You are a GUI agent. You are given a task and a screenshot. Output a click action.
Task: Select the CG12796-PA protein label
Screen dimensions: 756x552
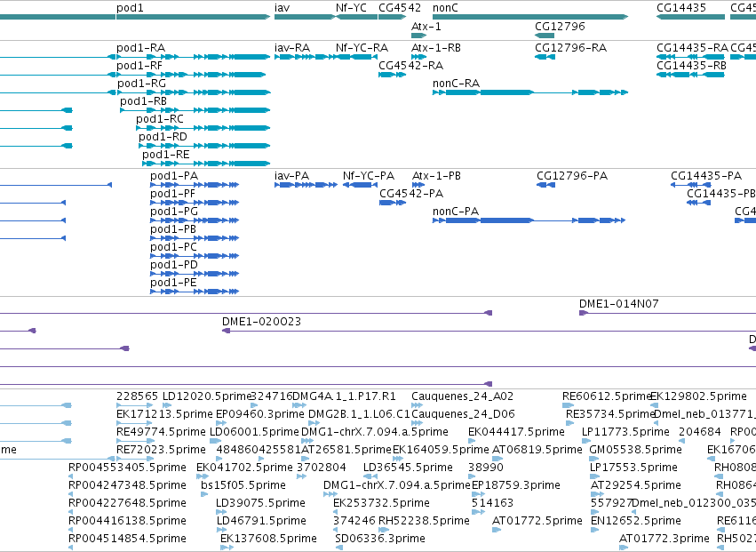(572, 176)
